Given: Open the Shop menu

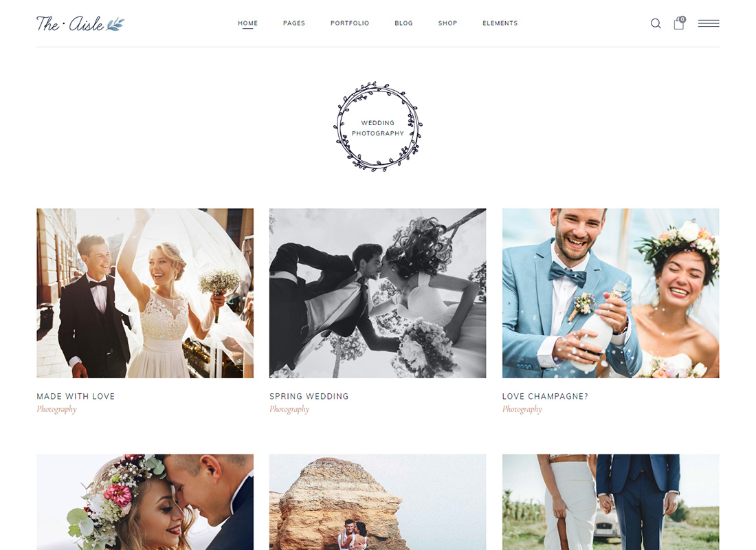Looking at the screenshot, I should [447, 23].
